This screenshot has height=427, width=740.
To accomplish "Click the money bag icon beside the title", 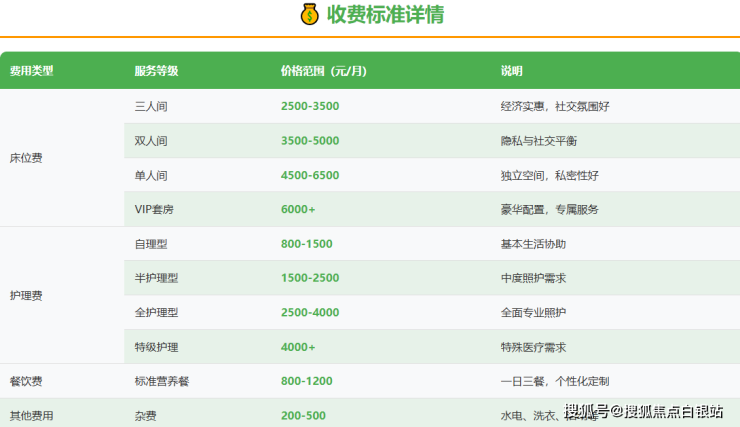I will [x=309, y=14].
